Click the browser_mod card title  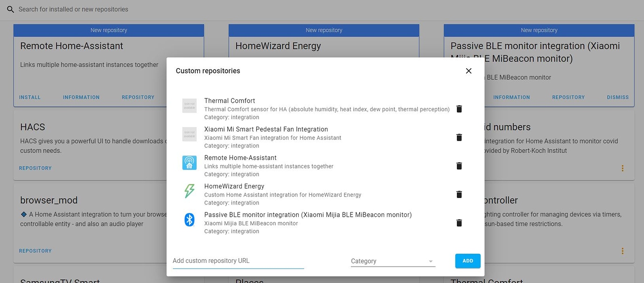click(x=49, y=200)
